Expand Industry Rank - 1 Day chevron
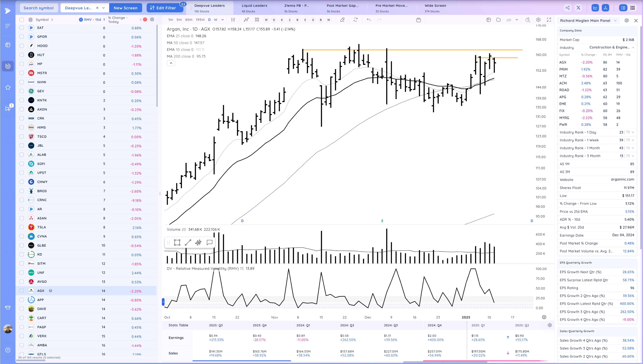This screenshot has width=643, height=364. tap(633, 132)
